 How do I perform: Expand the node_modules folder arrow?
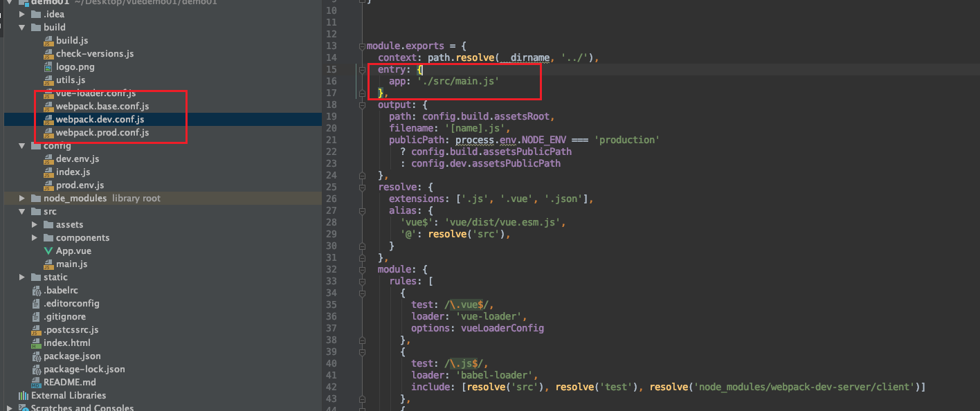pyautogui.click(x=23, y=199)
